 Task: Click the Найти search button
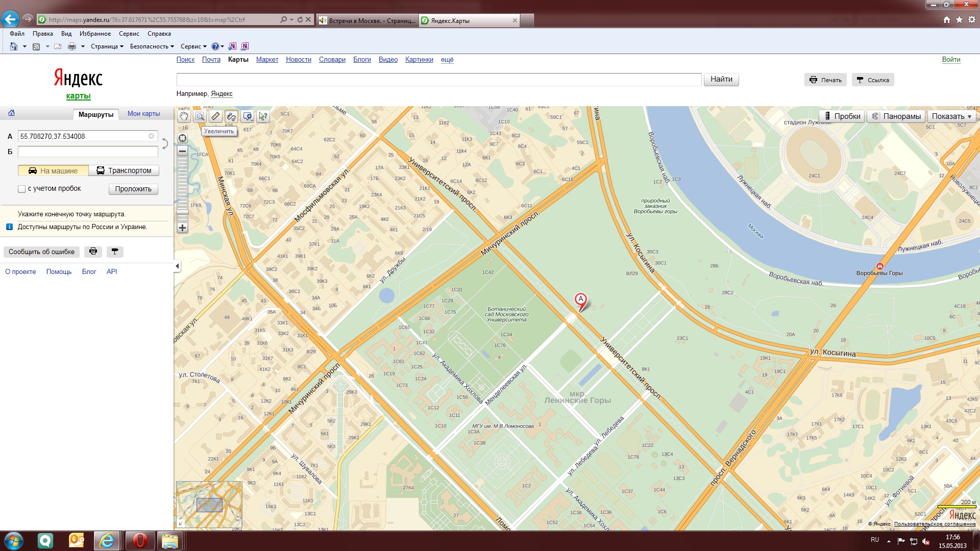point(721,79)
